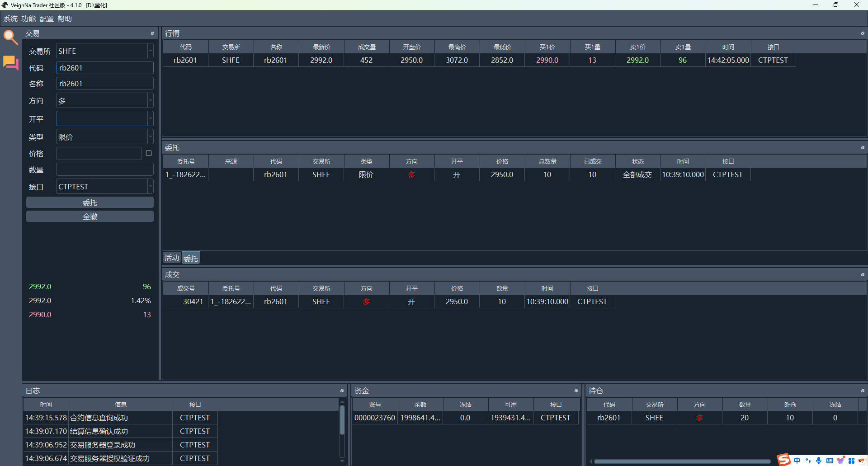
Task: Float the 资金 account panel
Action: (576, 391)
